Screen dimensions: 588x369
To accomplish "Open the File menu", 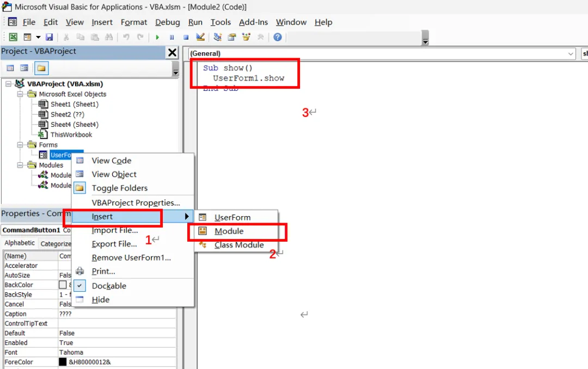I will pos(29,22).
